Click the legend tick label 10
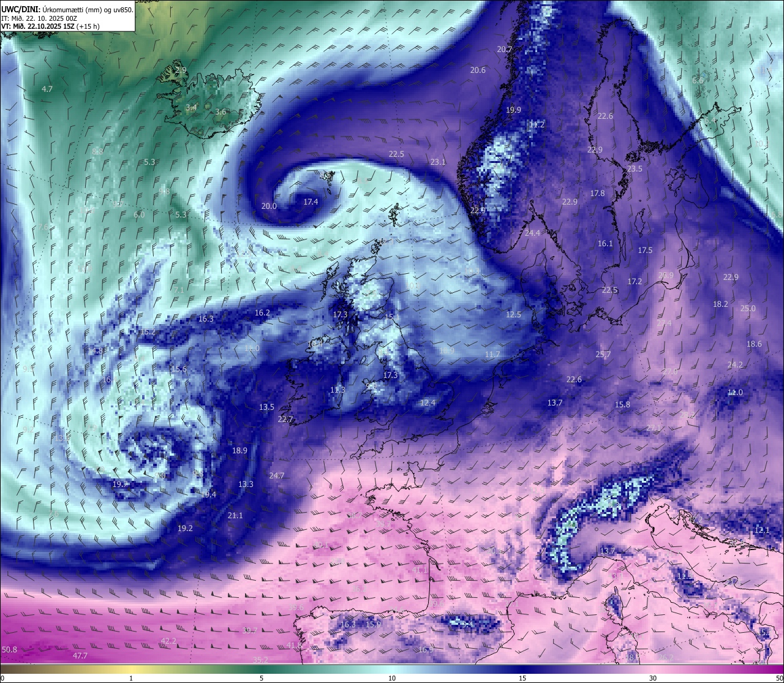The width and height of the screenshot is (784, 683). coord(392,678)
